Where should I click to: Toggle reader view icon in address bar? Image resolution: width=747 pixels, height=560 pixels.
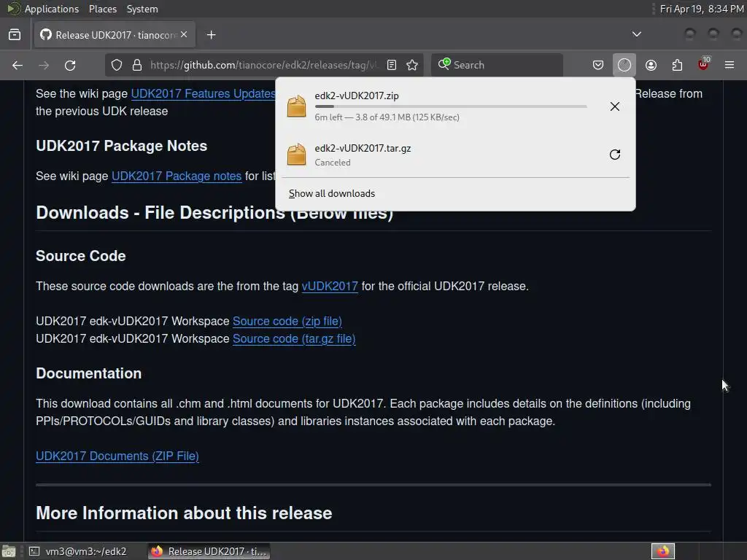pyautogui.click(x=392, y=65)
